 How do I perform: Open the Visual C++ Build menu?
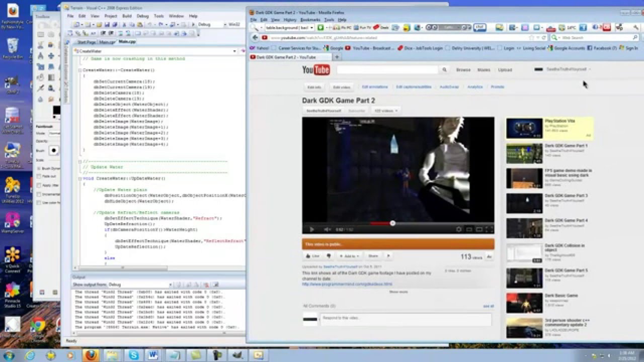pos(127,16)
